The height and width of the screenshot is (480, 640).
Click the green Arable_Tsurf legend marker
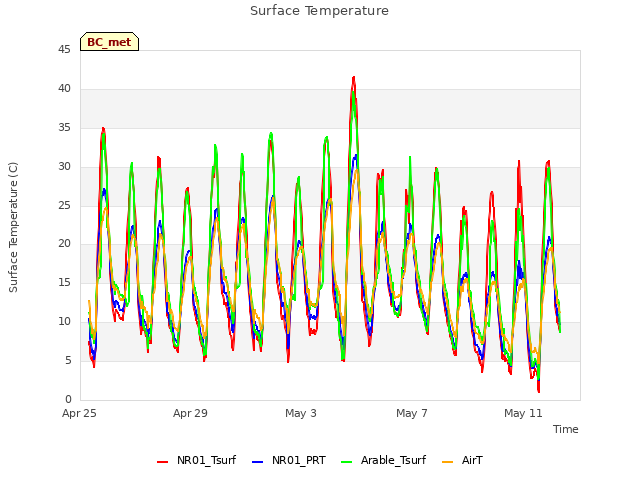pyautogui.click(x=346, y=462)
